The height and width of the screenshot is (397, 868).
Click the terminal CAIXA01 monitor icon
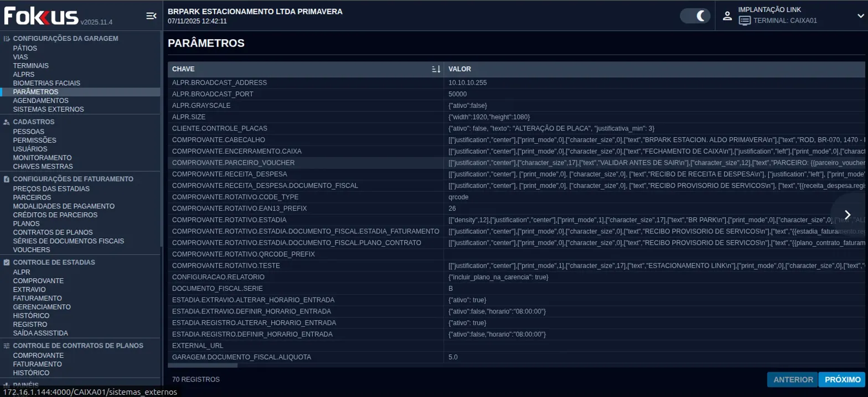point(745,21)
